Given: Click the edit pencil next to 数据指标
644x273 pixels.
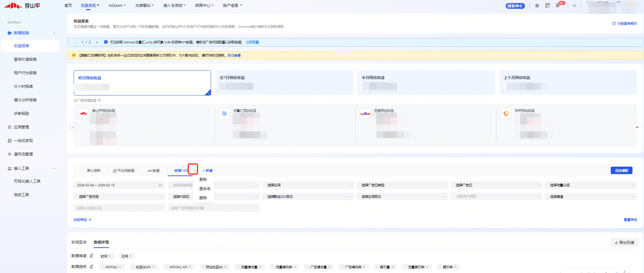Looking at the screenshot, I should click(91, 267).
